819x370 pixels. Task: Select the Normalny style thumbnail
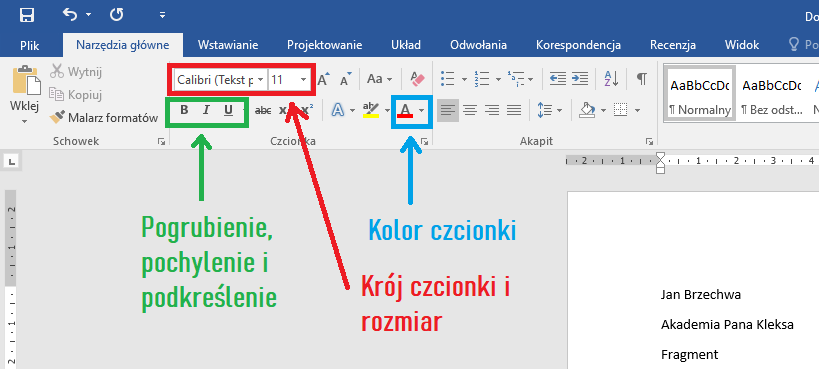(x=699, y=94)
